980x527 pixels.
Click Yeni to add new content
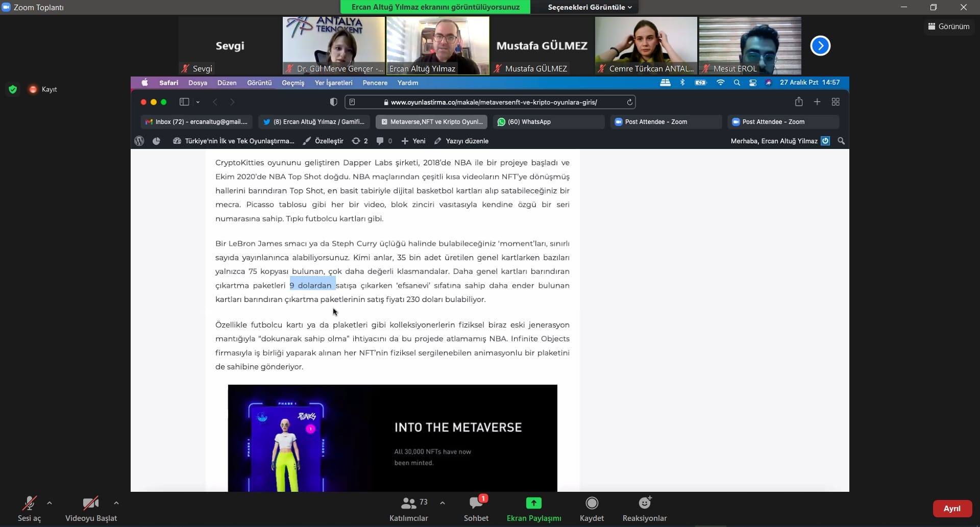pos(413,141)
